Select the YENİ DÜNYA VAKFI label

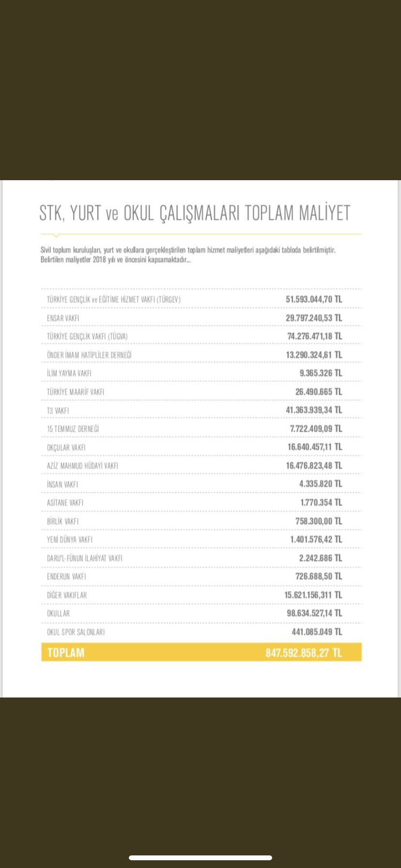pyautogui.click(x=70, y=540)
